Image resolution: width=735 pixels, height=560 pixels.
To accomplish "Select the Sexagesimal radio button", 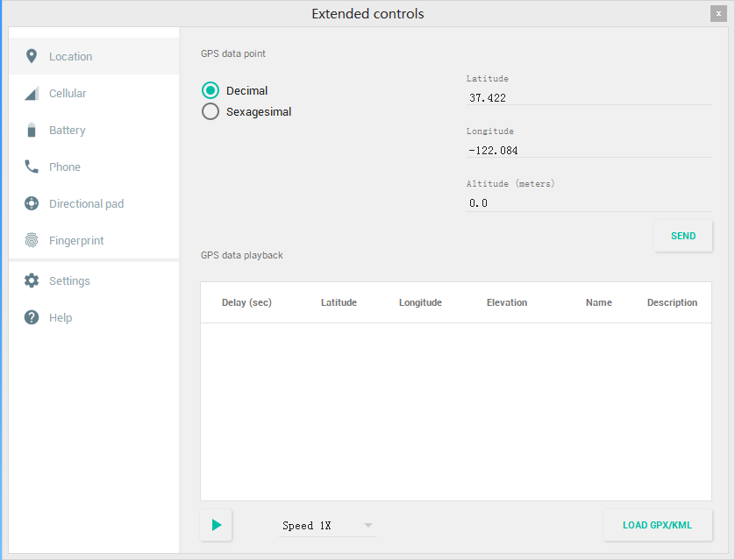I will click(x=211, y=111).
